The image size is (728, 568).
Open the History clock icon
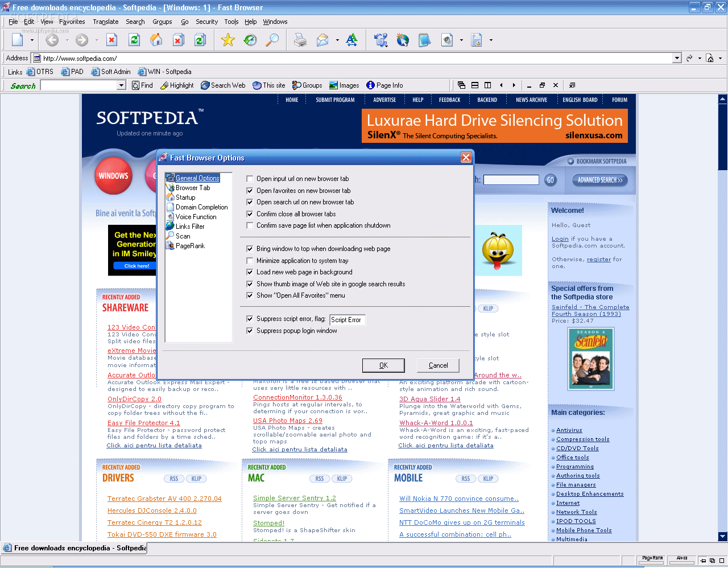click(x=250, y=40)
